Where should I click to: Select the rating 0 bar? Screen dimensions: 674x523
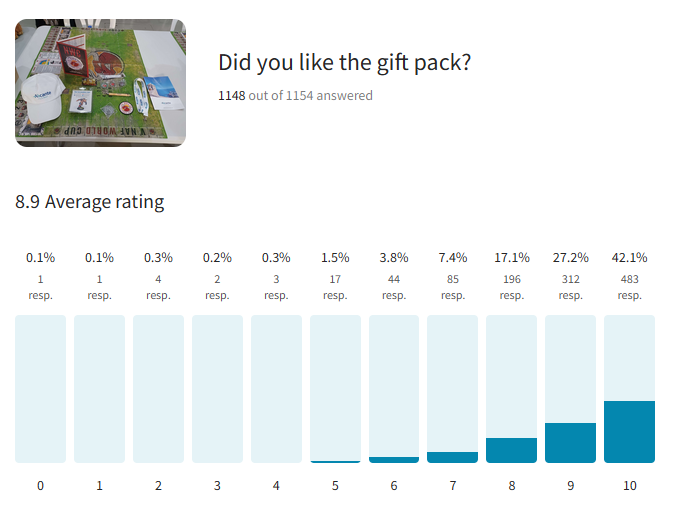[x=40, y=389]
